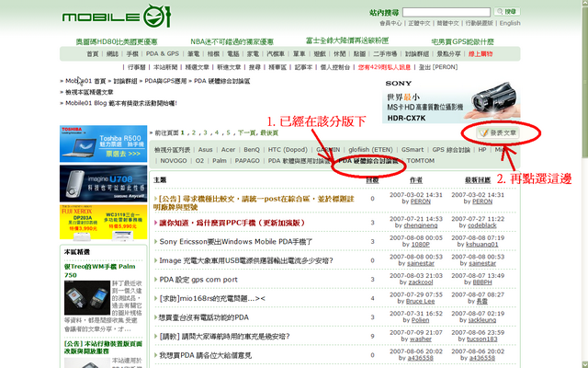Sort by the 最新回應 column header

point(478,180)
